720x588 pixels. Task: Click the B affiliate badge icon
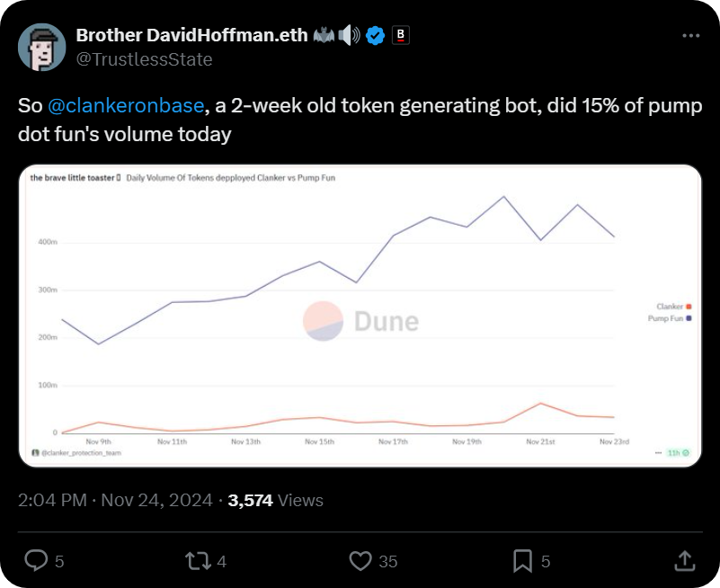tap(400, 35)
